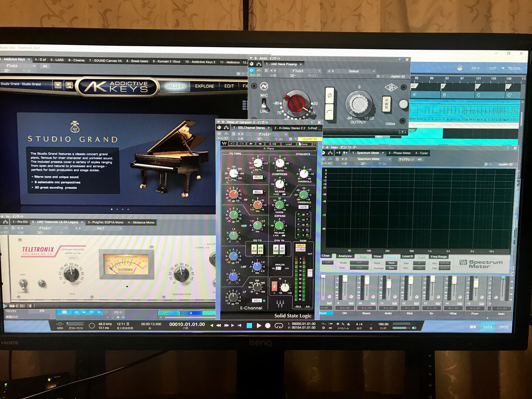Viewport: 532px width, 399px height.
Task: Toggle DYN TO CH OUT button on SSL
Action: coord(282,249)
